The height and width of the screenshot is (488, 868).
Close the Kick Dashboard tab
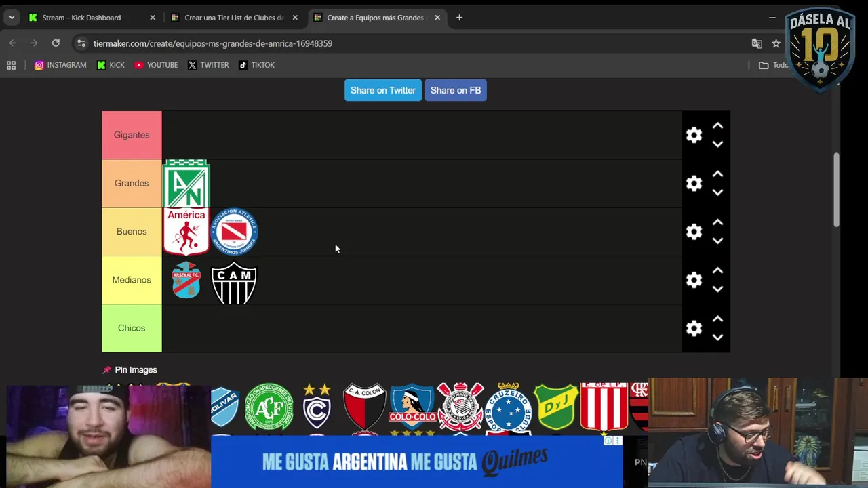pos(153,18)
